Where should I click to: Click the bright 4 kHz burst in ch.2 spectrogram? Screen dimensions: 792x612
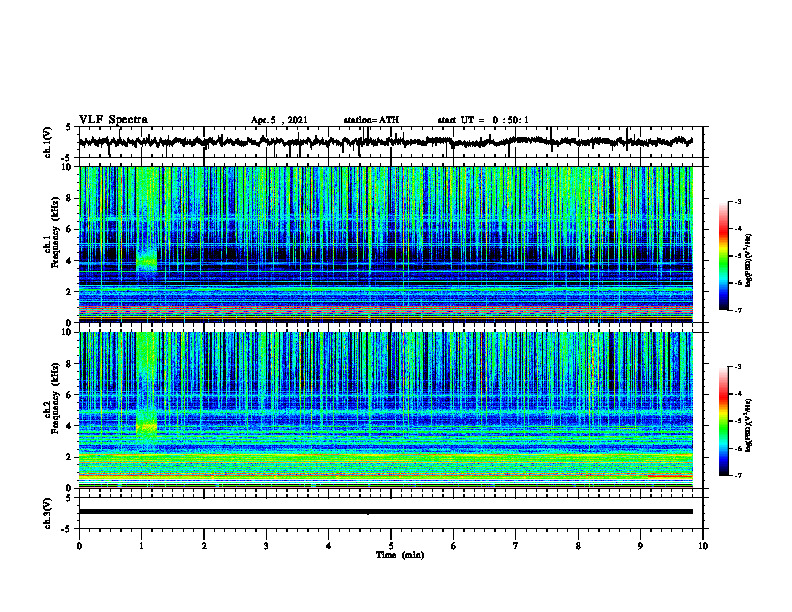(x=146, y=426)
